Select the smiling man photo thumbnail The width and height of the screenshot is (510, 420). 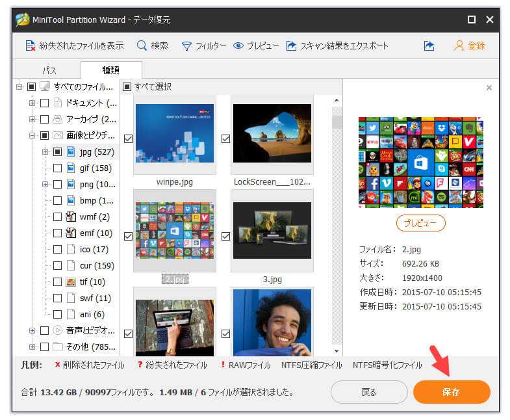[x=272, y=322]
